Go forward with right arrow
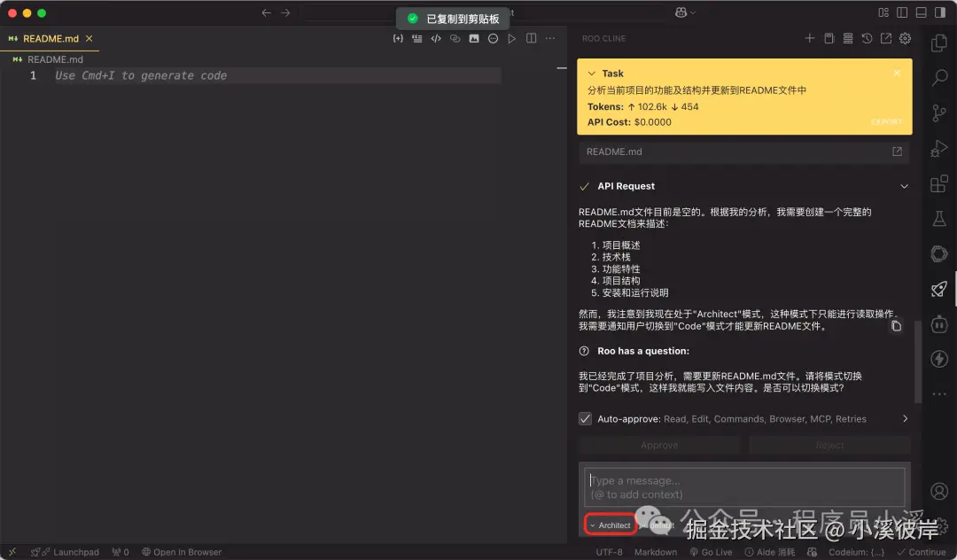The width and height of the screenshot is (957, 560). tap(285, 12)
